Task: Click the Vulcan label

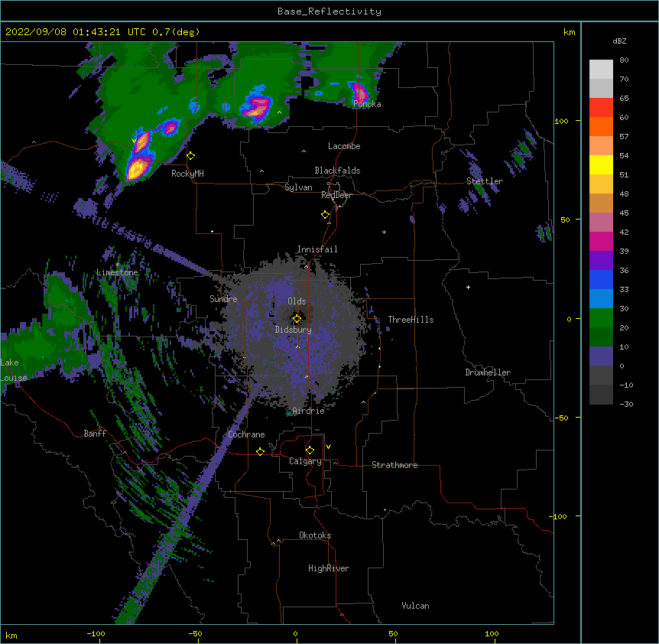Action: point(415,606)
